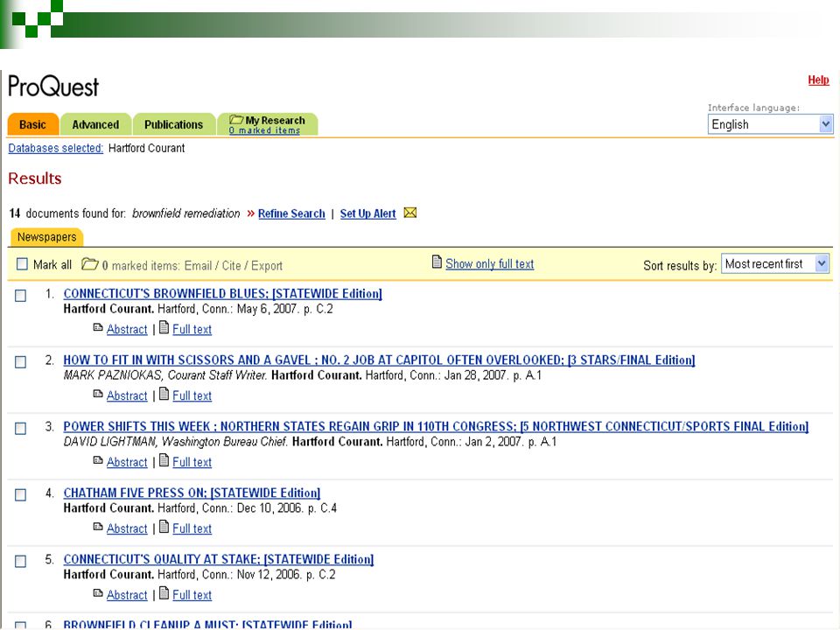This screenshot has width=840, height=630.
Task: Switch to the Advanced search tab
Action: click(x=96, y=124)
